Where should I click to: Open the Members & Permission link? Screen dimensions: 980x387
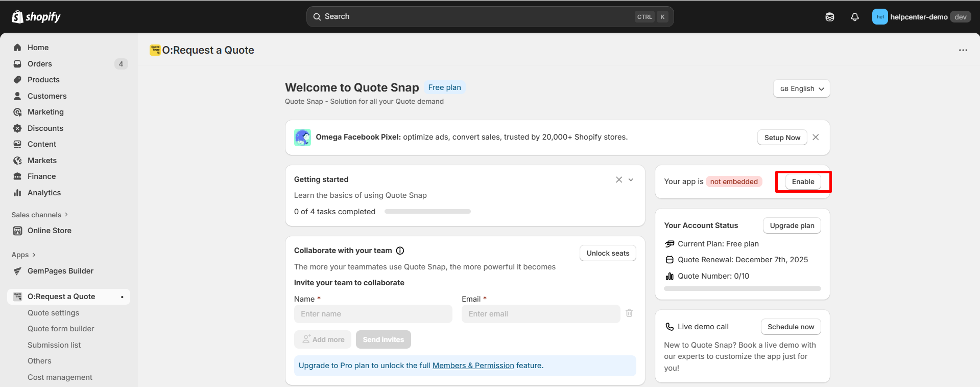coord(473,366)
